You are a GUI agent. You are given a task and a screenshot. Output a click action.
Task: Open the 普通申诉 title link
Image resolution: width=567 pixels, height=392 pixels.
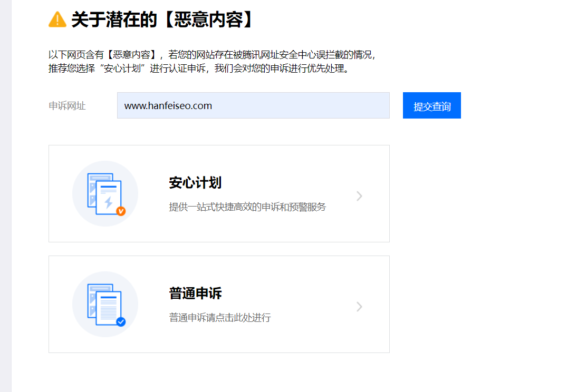click(x=195, y=293)
